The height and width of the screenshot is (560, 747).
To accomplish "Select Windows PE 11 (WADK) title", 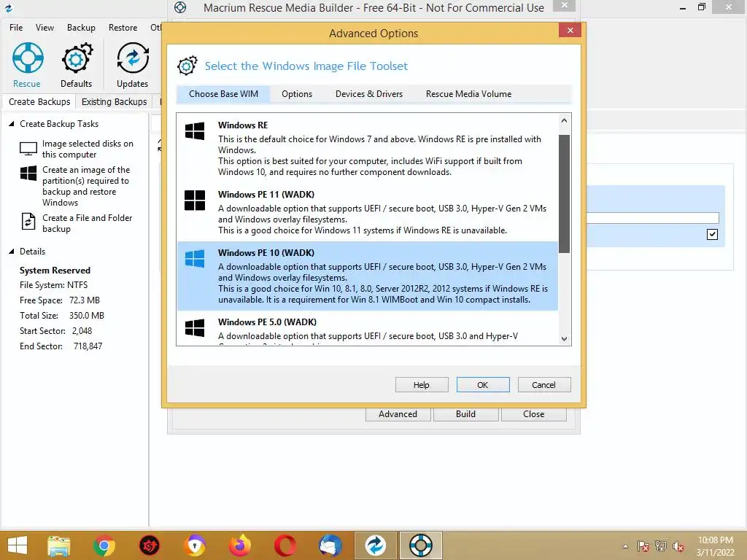I will (x=266, y=194).
